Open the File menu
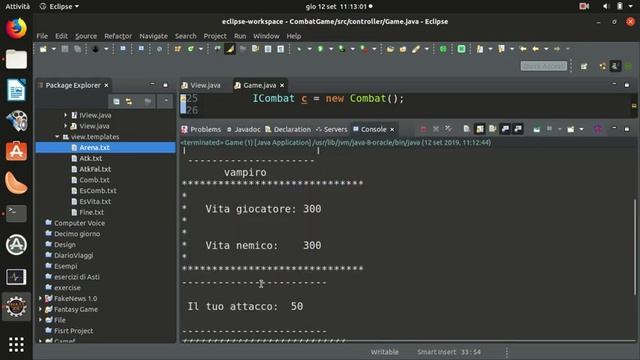This screenshot has width=640, height=360. coord(42,36)
